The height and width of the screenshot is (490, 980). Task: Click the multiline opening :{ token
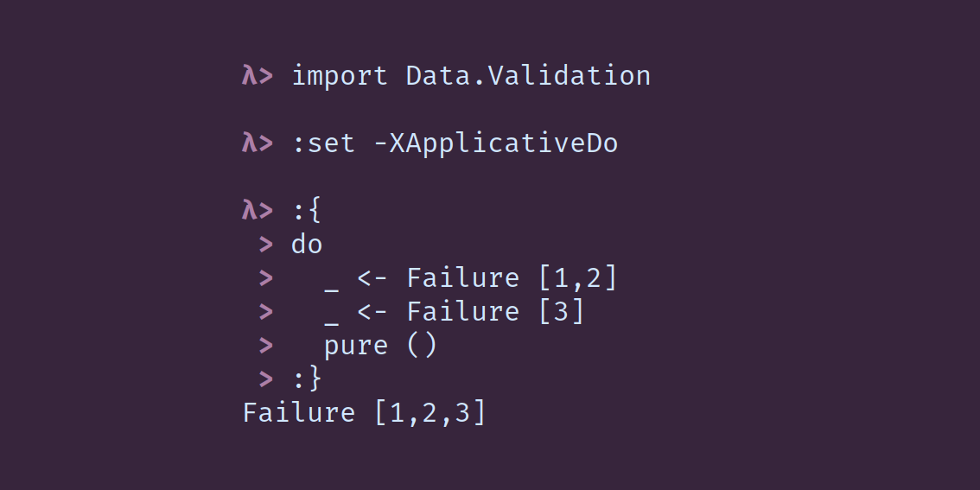pyautogui.click(x=307, y=211)
